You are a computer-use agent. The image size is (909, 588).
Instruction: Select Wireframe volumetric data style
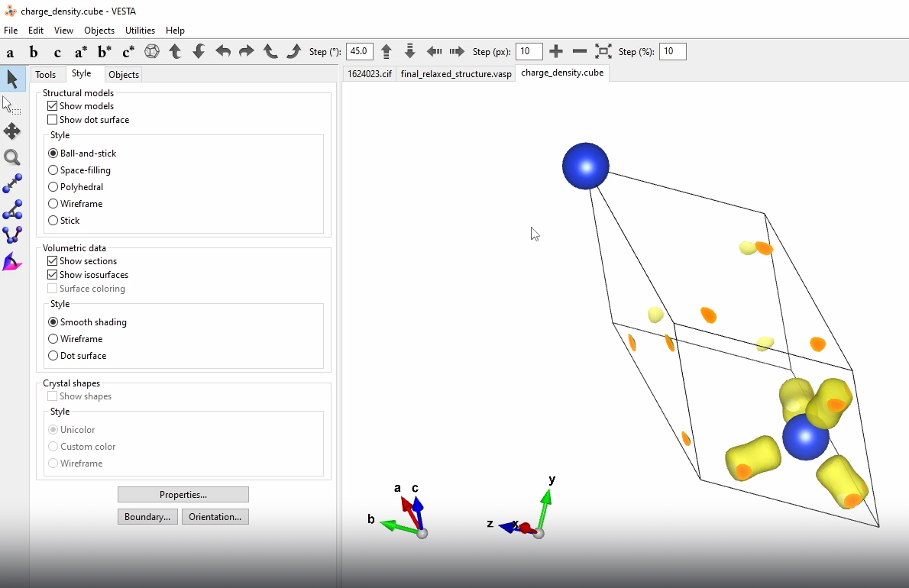click(53, 339)
